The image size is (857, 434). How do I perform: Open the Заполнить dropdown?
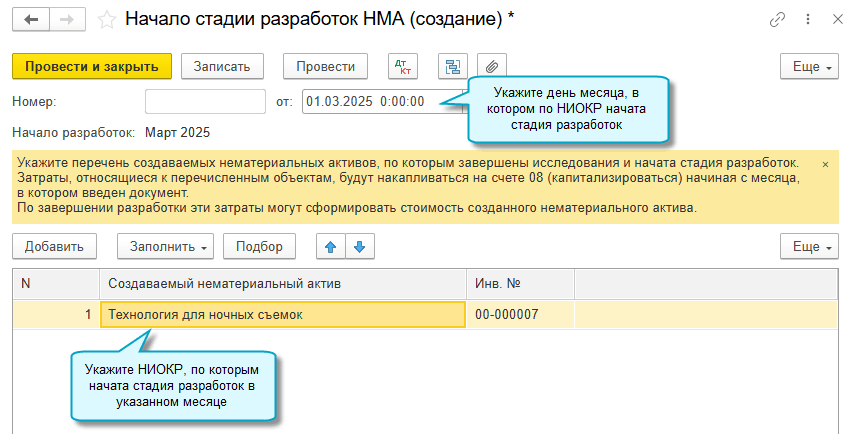166,246
